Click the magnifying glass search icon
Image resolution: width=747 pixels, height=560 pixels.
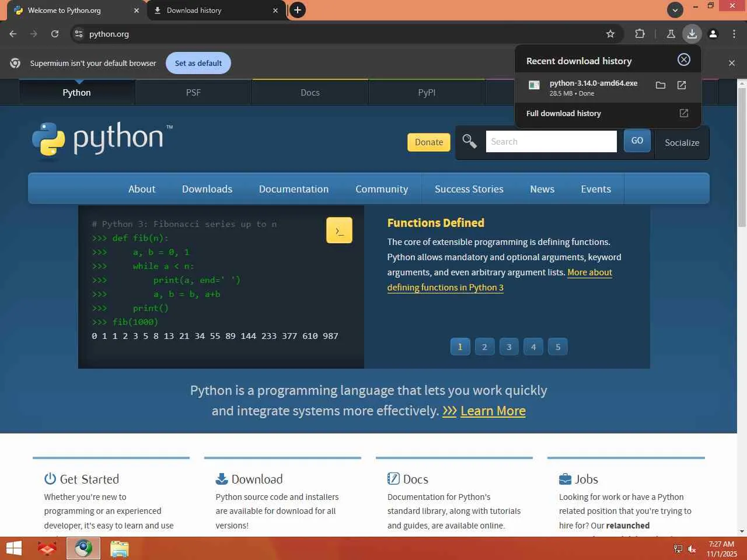470,141
